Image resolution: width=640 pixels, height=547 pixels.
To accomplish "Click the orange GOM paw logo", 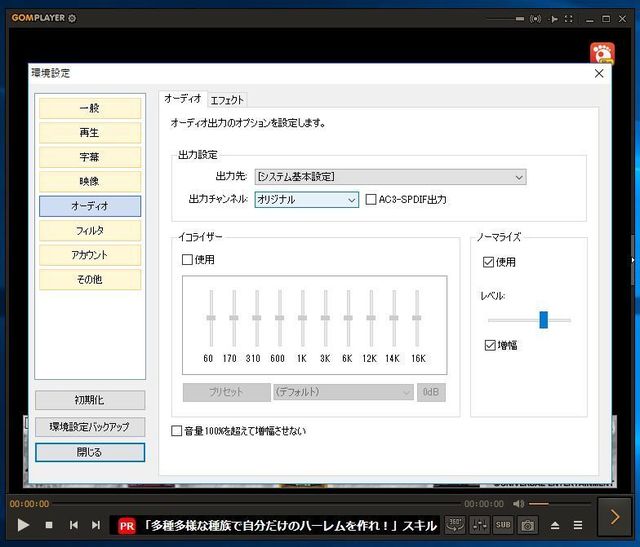I will [602, 53].
